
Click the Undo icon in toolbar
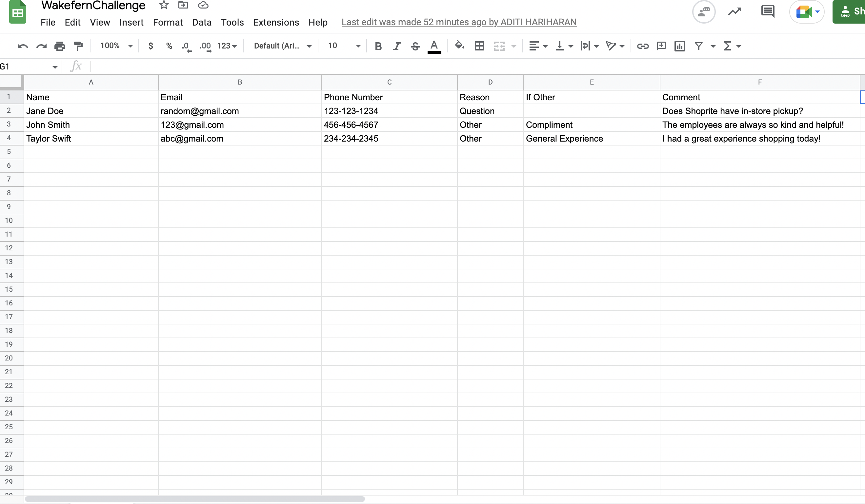pos(23,46)
